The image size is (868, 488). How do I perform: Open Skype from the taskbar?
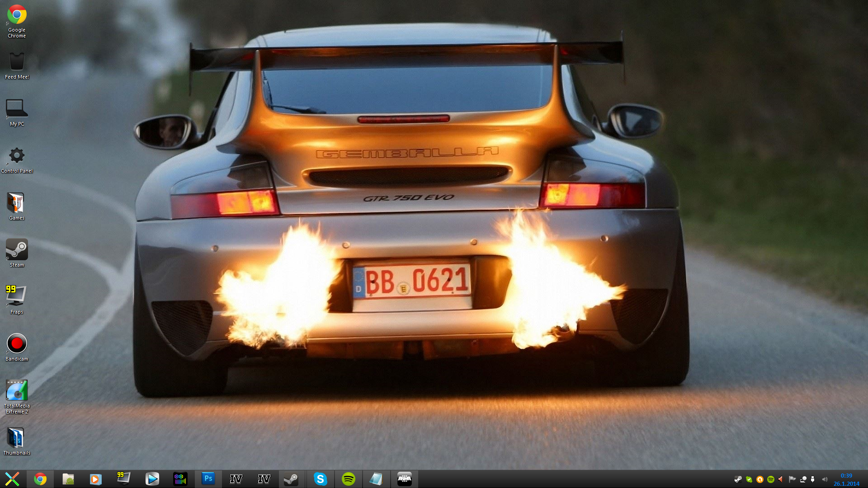tap(320, 479)
